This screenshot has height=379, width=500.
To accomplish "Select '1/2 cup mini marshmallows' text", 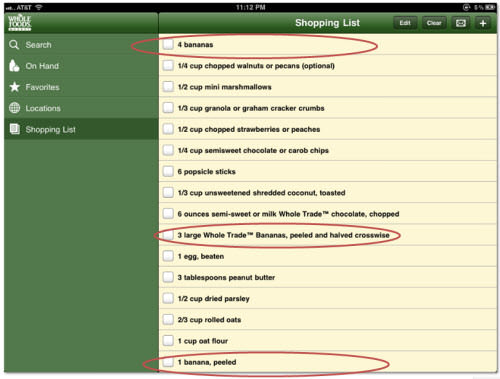I will tap(225, 87).
